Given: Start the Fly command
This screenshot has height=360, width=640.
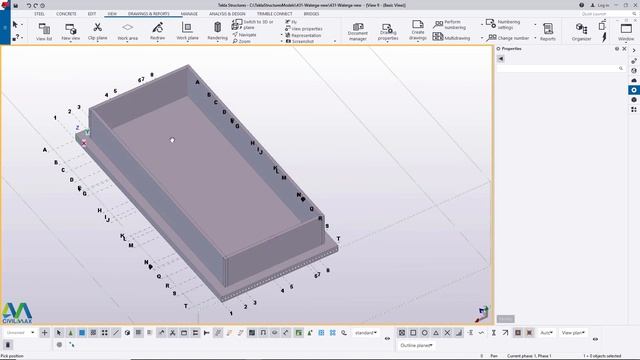Looking at the screenshot, I should pyautogui.click(x=291, y=22).
